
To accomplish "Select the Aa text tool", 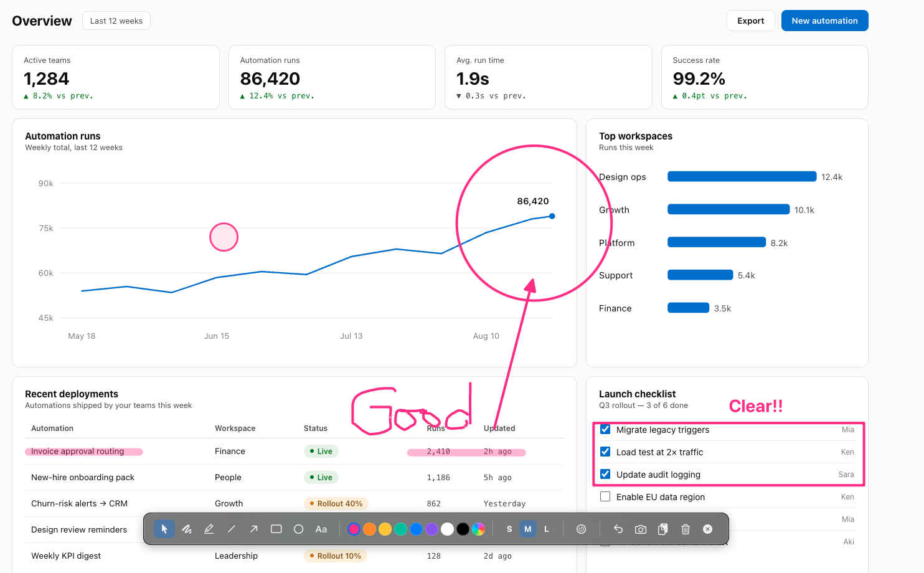I will 321,529.
